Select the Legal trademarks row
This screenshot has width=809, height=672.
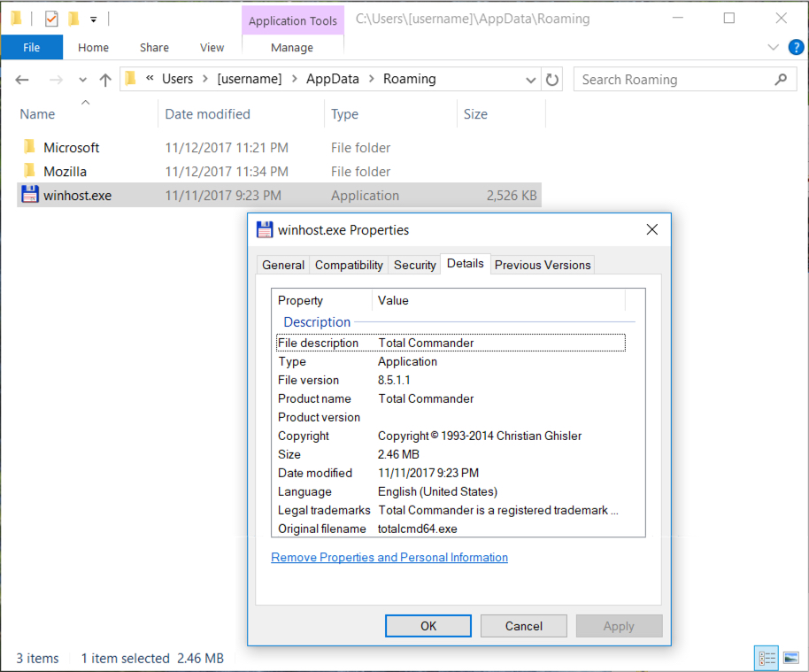click(451, 510)
